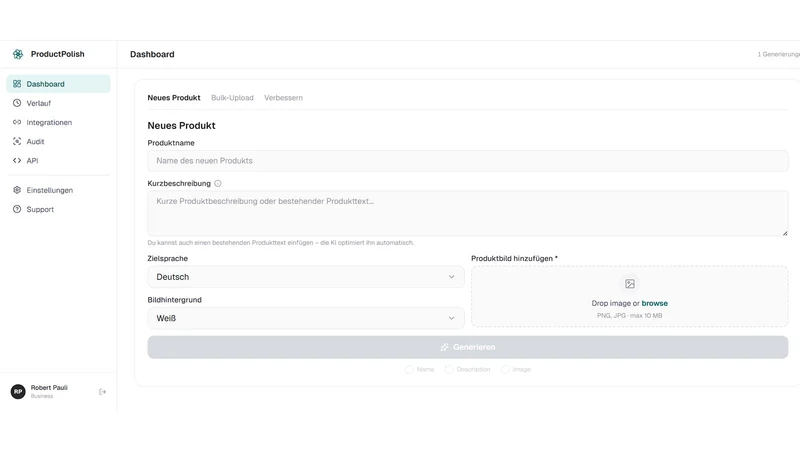This screenshot has width=800, height=450.
Task: Click the RP user avatar
Action: tap(18, 392)
